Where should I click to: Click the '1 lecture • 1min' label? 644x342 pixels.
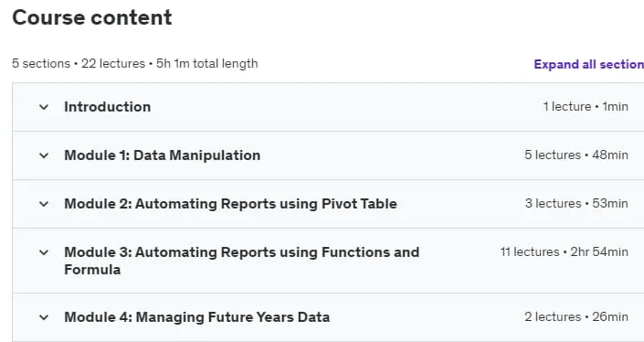pyautogui.click(x=586, y=106)
